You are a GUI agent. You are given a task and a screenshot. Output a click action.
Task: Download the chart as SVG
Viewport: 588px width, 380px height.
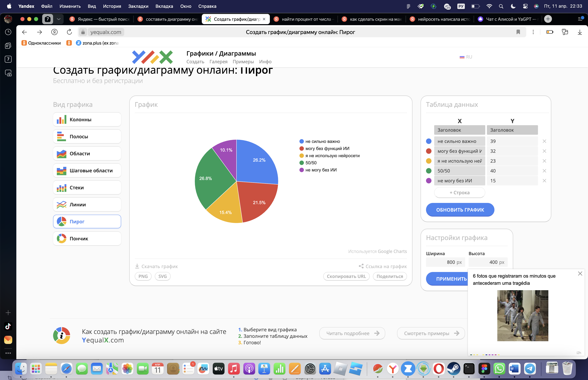(x=163, y=276)
